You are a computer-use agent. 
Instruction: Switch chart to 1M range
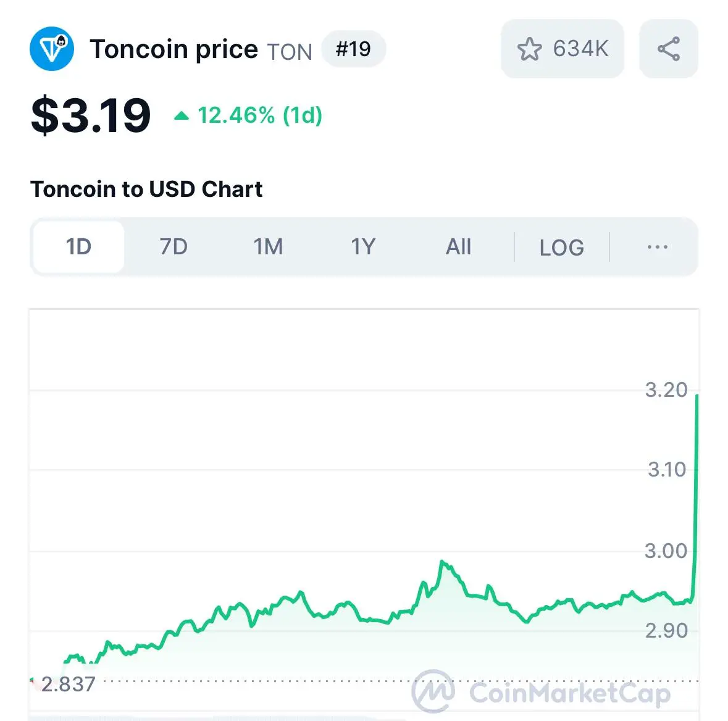tap(268, 246)
